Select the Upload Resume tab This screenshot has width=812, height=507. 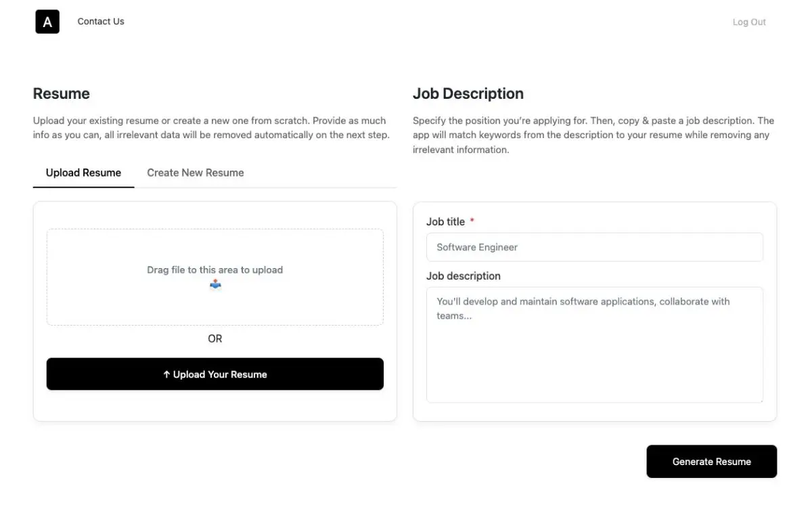(x=83, y=173)
